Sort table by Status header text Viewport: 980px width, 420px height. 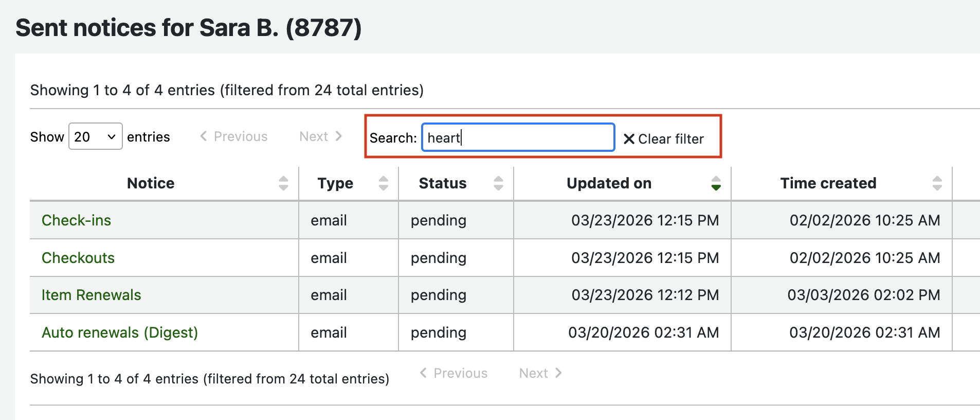click(443, 183)
